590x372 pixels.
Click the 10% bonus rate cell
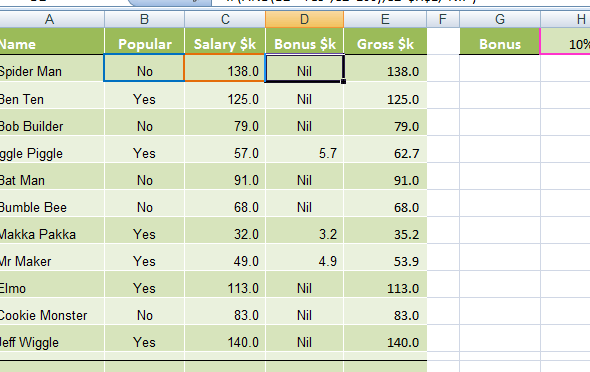pyautogui.click(x=566, y=41)
